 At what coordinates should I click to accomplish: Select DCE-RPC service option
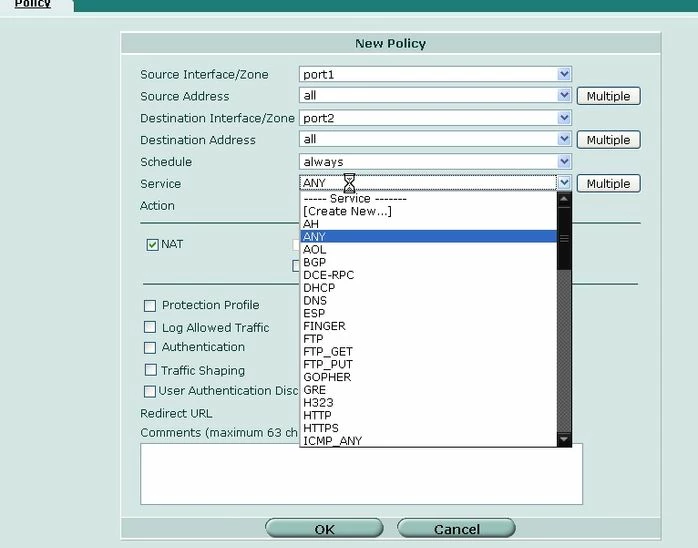click(x=429, y=275)
